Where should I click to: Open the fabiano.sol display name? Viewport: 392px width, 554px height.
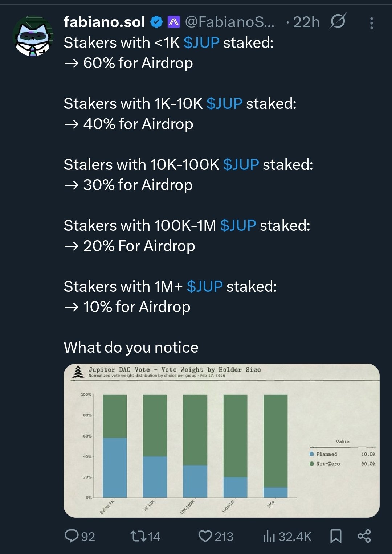pos(105,22)
